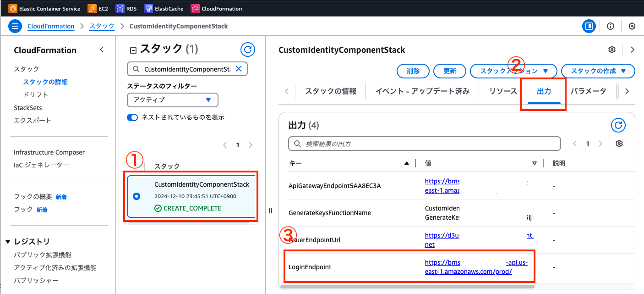Open the hamburger navigation menu
Image resolution: width=644 pixels, height=294 pixels.
click(x=15, y=26)
